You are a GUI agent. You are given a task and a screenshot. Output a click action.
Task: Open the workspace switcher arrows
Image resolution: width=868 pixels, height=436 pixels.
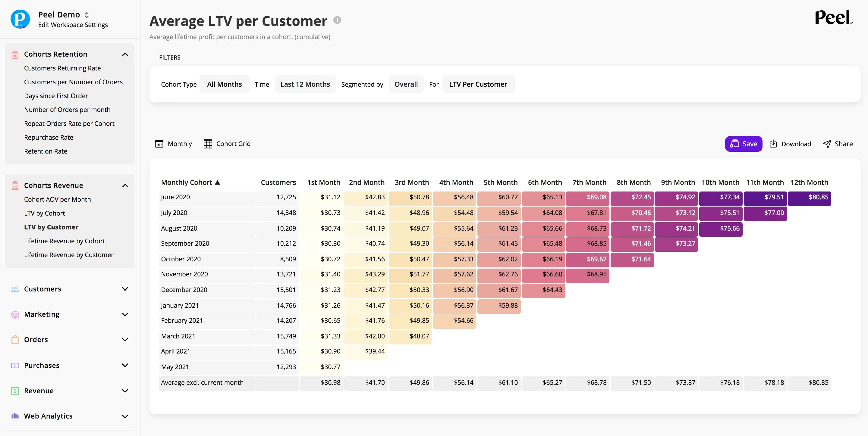pyautogui.click(x=86, y=15)
